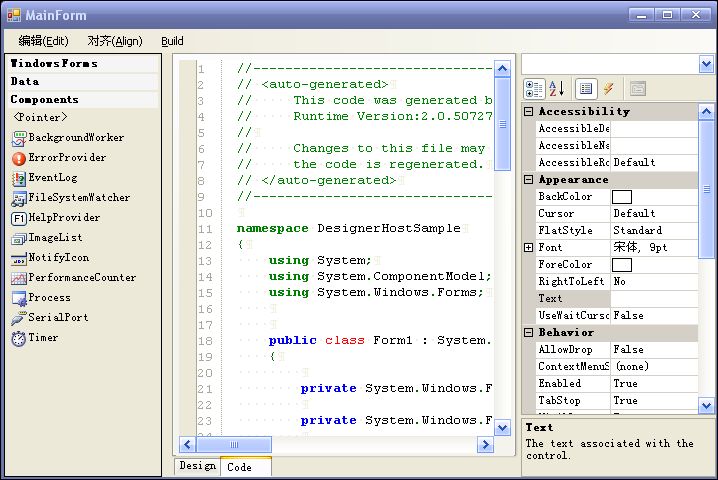Viewport: 718px width, 480px height.
Task: Expand the WindowsForms toolbox section
Action: (54, 63)
